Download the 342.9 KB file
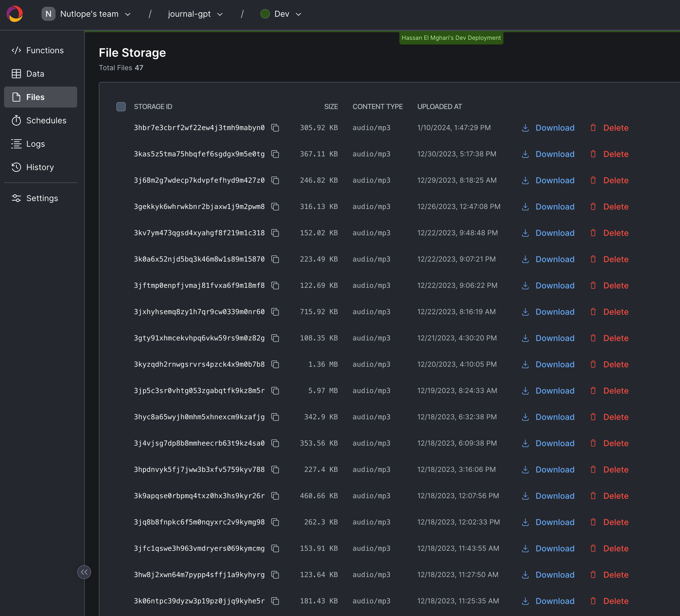Screen dimensions: 680x616 pyautogui.click(x=548, y=417)
